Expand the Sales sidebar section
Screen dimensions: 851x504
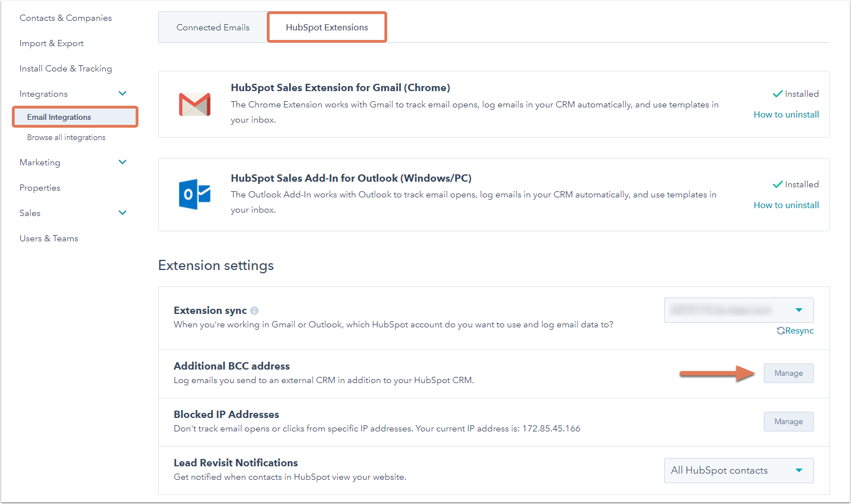(x=123, y=213)
